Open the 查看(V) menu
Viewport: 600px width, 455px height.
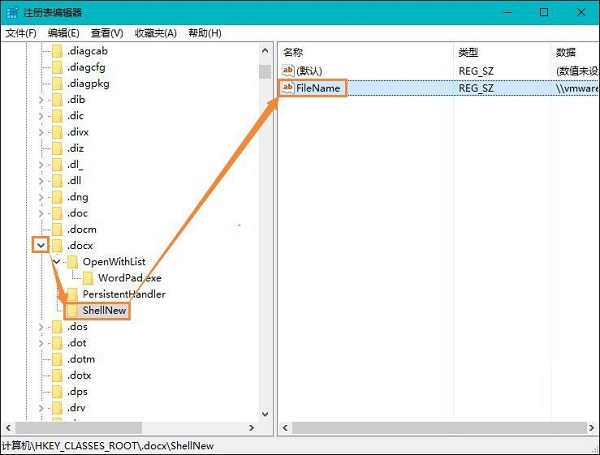tap(105, 33)
